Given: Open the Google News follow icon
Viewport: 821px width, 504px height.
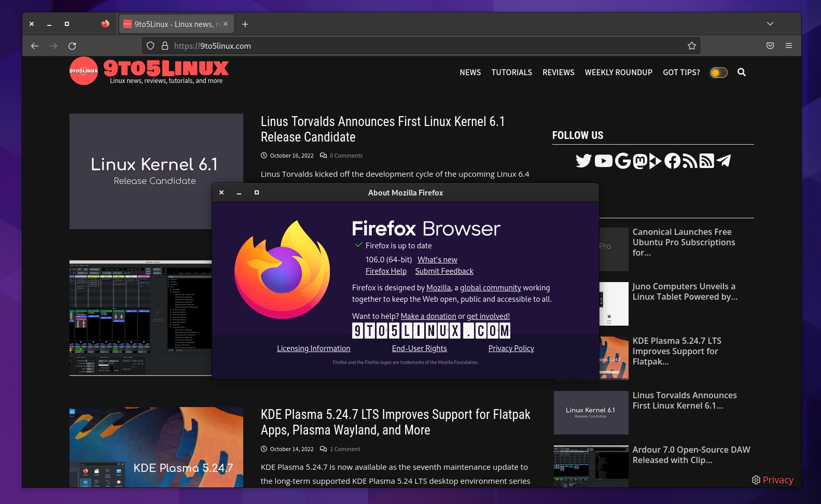Looking at the screenshot, I should coord(623,161).
